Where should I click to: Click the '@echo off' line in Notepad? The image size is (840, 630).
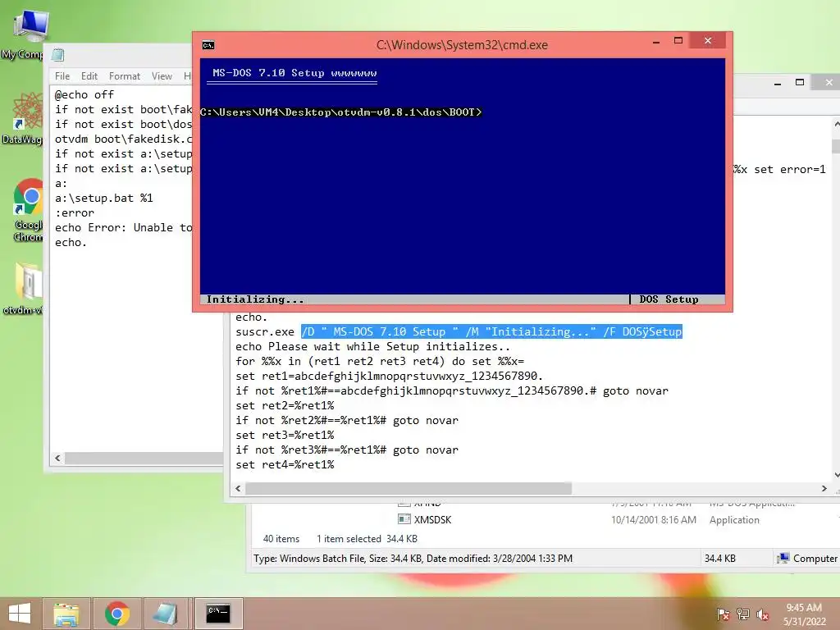[84, 95]
